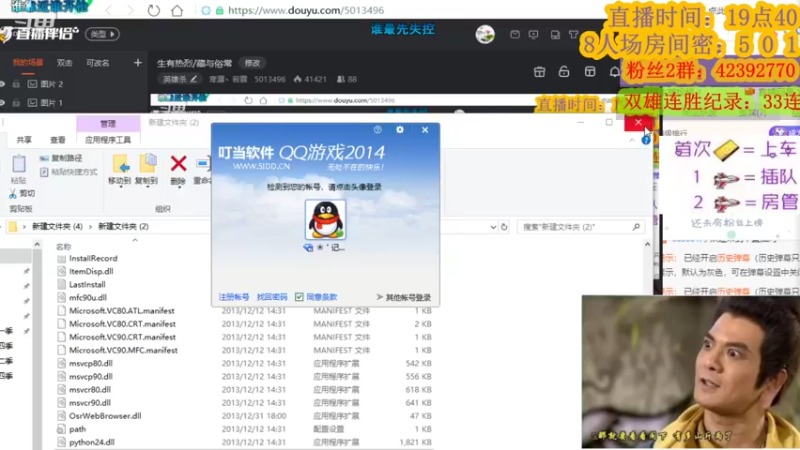Image resolution: width=800 pixels, height=450 pixels.
Task: Open help icon in QQ游戏2014 dialog
Action: coord(378,130)
